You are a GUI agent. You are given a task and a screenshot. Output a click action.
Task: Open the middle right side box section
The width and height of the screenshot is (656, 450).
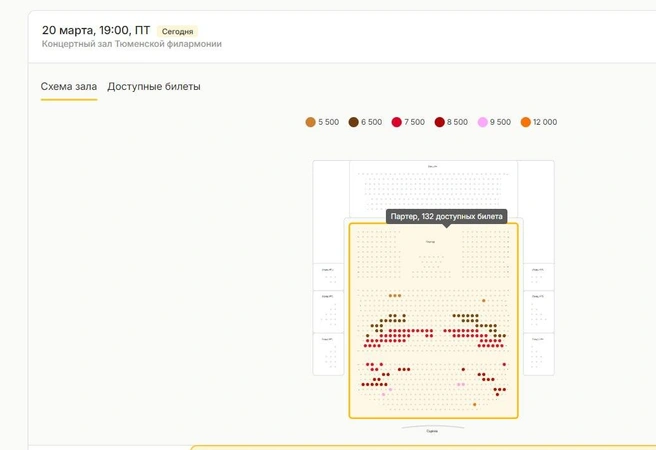coord(538,312)
